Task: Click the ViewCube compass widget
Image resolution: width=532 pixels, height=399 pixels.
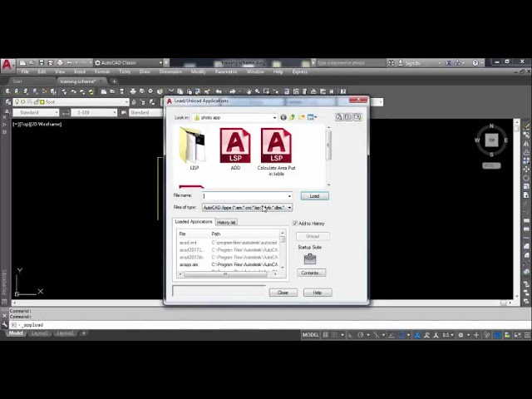Action: (x=491, y=140)
